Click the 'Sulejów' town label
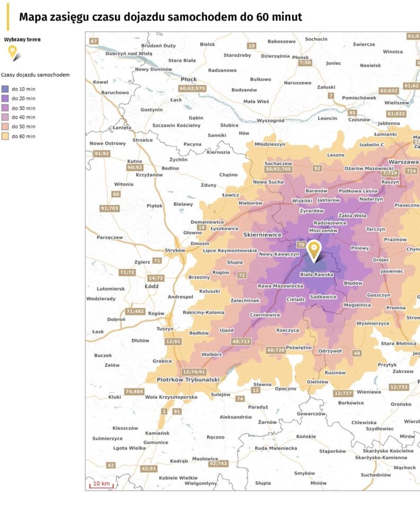This screenshot has width=420, height=509. pos(220,394)
